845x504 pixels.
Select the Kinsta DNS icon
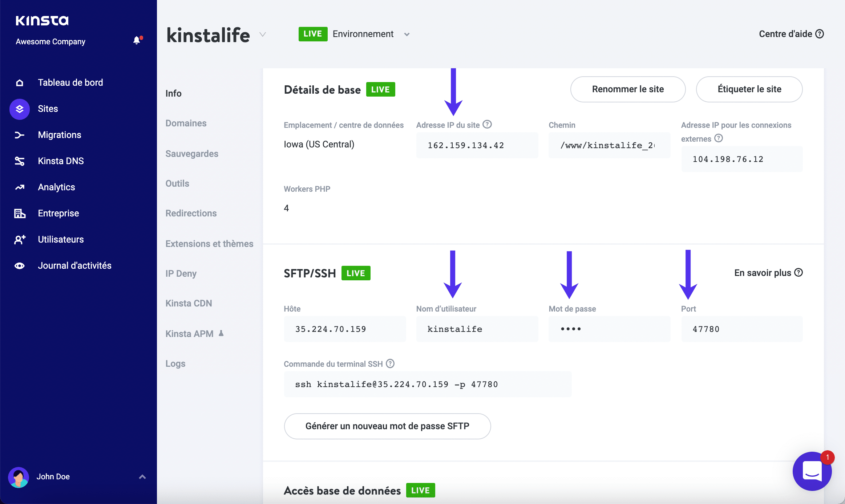19,161
